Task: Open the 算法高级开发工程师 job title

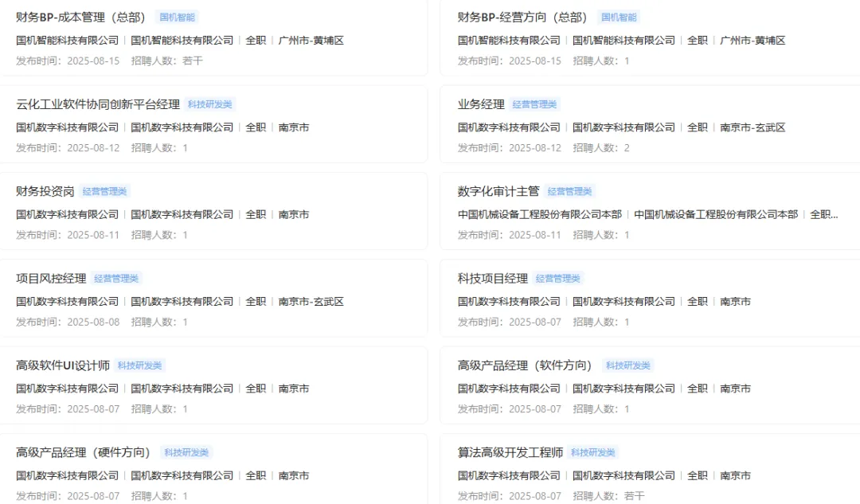Action: pyautogui.click(x=510, y=452)
